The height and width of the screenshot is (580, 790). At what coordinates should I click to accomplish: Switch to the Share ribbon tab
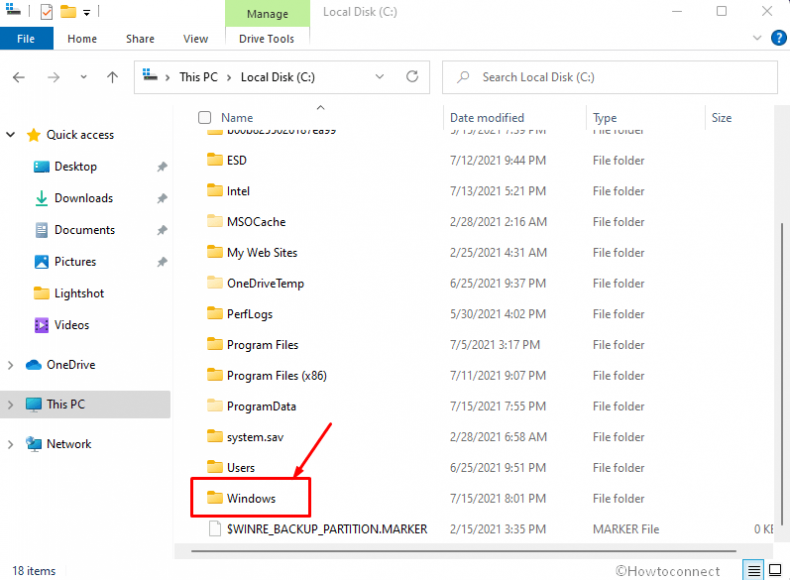coord(140,39)
